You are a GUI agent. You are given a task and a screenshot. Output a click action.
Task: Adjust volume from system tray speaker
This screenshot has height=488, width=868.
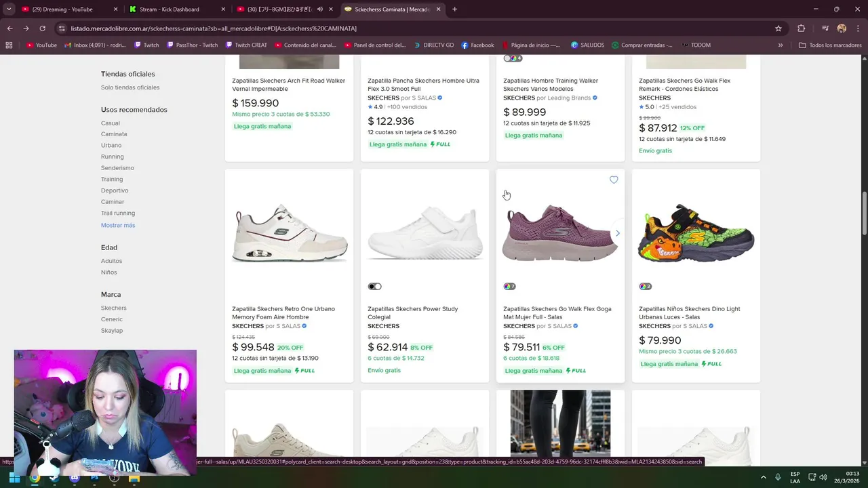click(823, 477)
